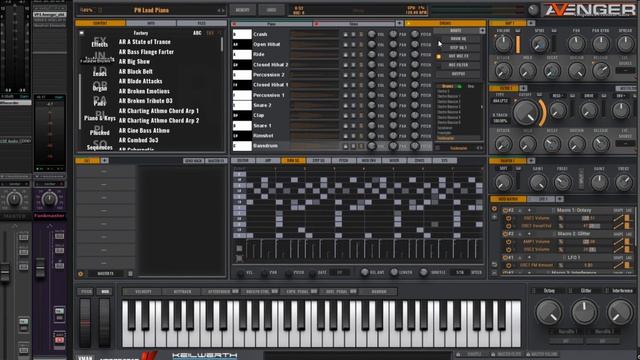Click the lock icon in the Ride row

pyautogui.click(x=345, y=55)
